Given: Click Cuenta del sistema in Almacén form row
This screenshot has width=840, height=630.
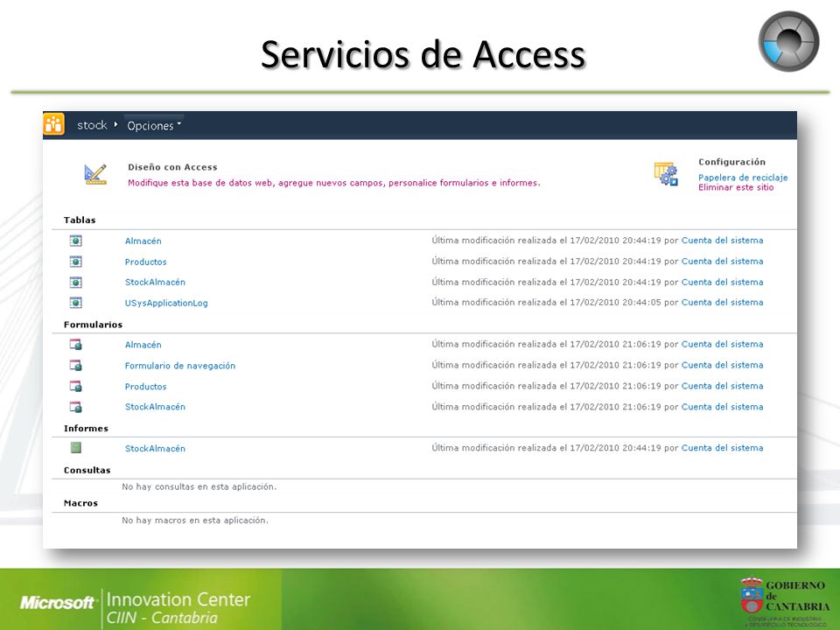Looking at the screenshot, I should (722, 344).
